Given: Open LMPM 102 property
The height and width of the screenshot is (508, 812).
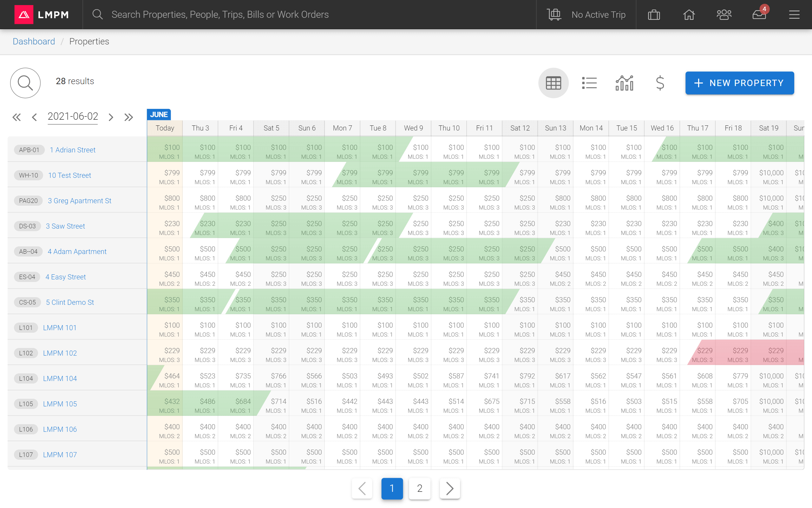Looking at the screenshot, I should [x=60, y=353].
